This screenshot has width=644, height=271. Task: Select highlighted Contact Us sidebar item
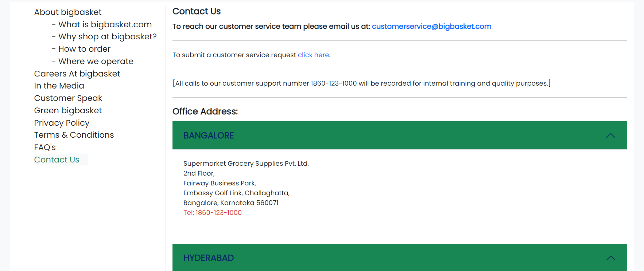(x=57, y=160)
